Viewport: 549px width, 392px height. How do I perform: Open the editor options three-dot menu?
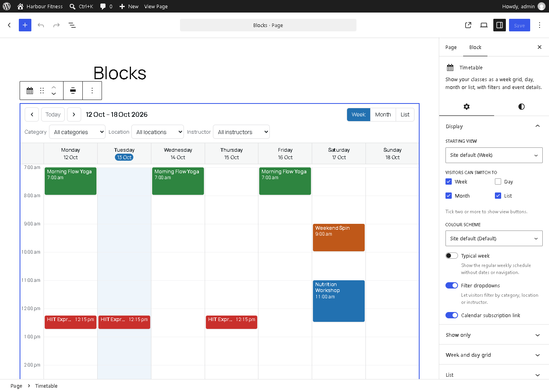[540, 25]
